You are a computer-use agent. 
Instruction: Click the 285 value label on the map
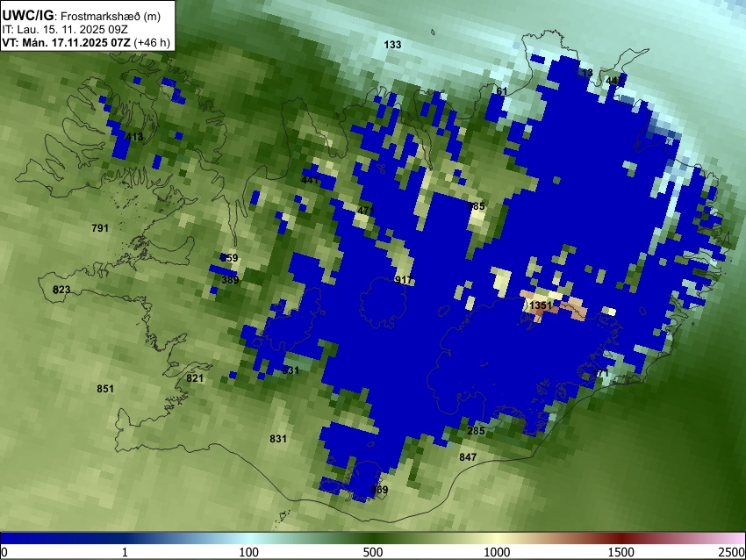(476, 431)
